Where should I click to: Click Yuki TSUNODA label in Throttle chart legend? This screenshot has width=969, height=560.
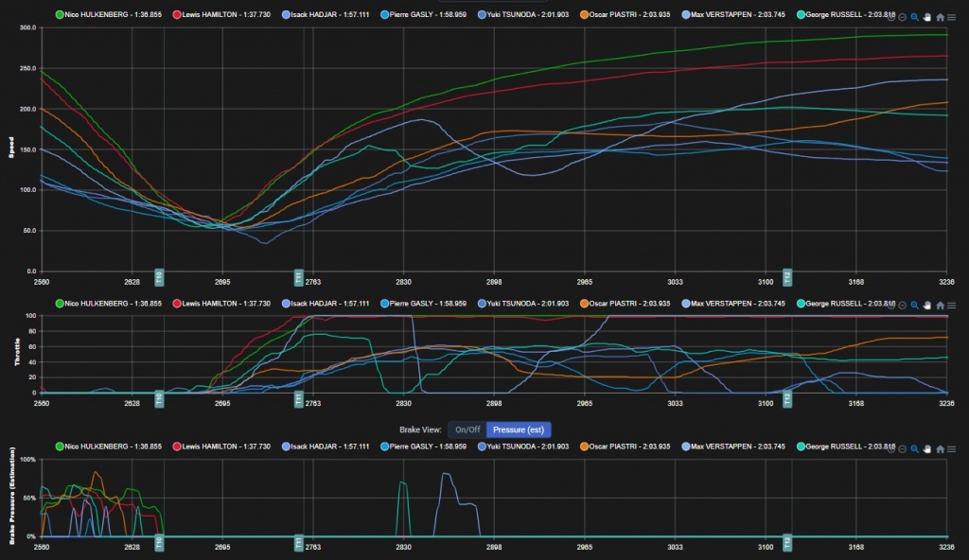[x=529, y=304]
